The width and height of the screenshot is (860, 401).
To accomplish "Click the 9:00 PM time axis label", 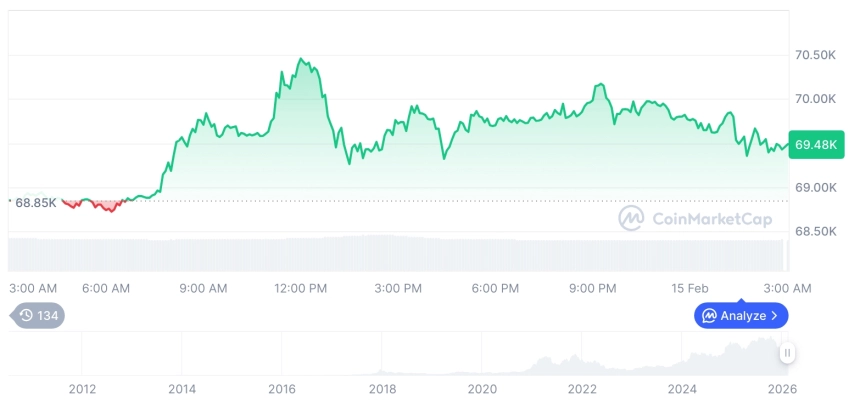I will [592, 288].
